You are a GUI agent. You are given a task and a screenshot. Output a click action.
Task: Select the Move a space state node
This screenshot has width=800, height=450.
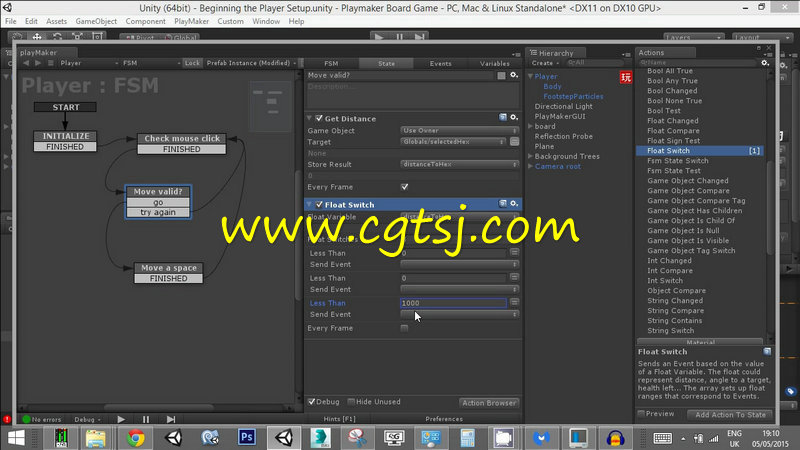point(168,273)
